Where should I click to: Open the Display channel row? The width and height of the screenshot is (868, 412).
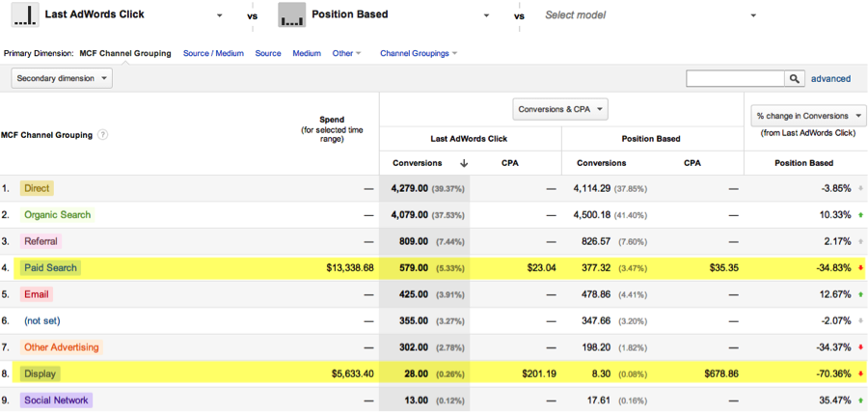click(x=40, y=373)
